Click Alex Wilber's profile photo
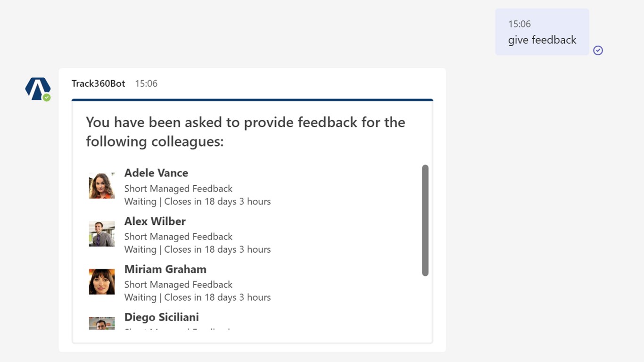The width and height of the screenshot is (644, 362). point(102,234)
